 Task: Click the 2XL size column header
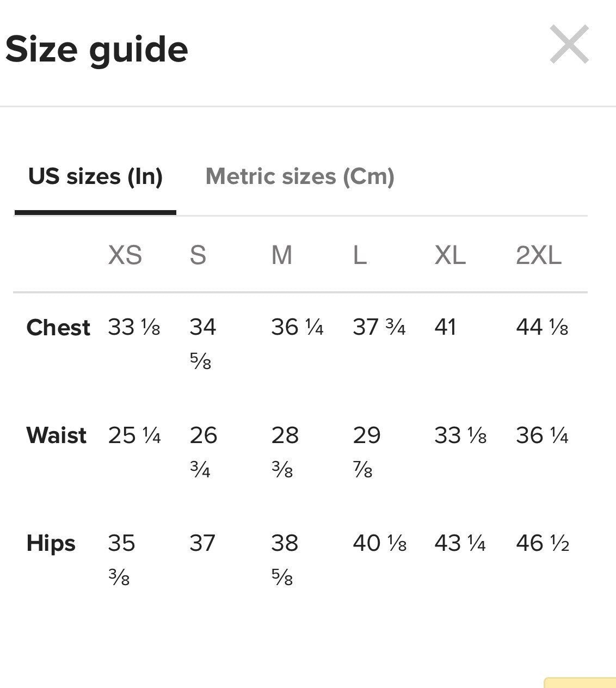[x=539, y=255]
